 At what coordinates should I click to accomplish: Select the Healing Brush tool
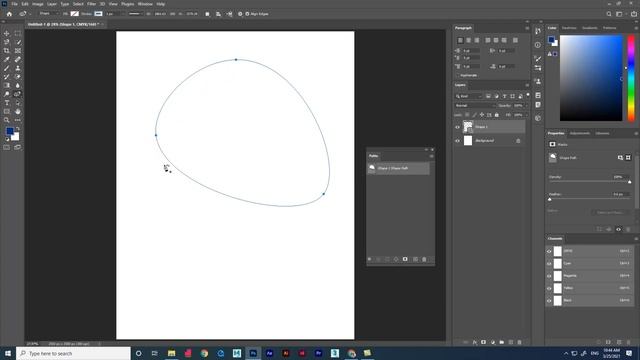pyautogui.click(x=18, y=59)
